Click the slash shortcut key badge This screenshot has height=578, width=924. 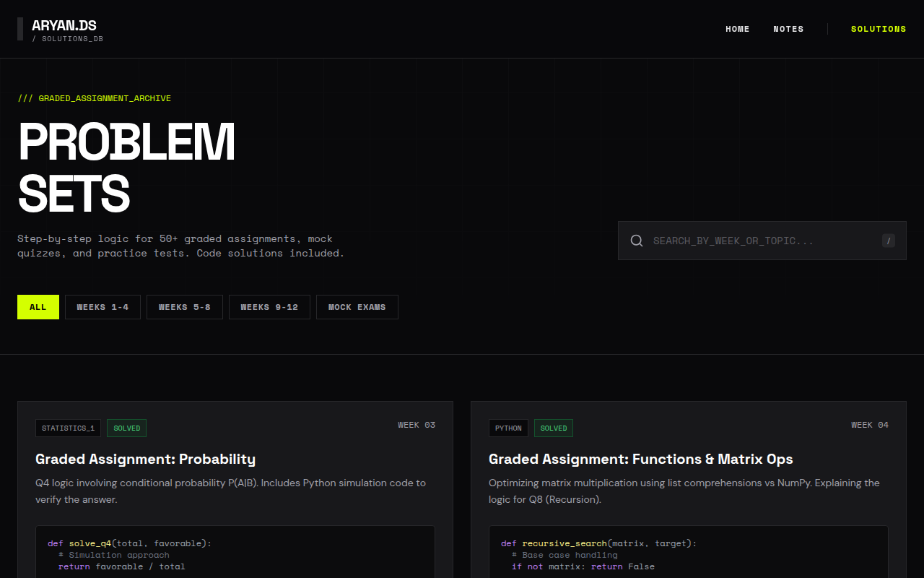pyautogui.click(x=888, y=241)
